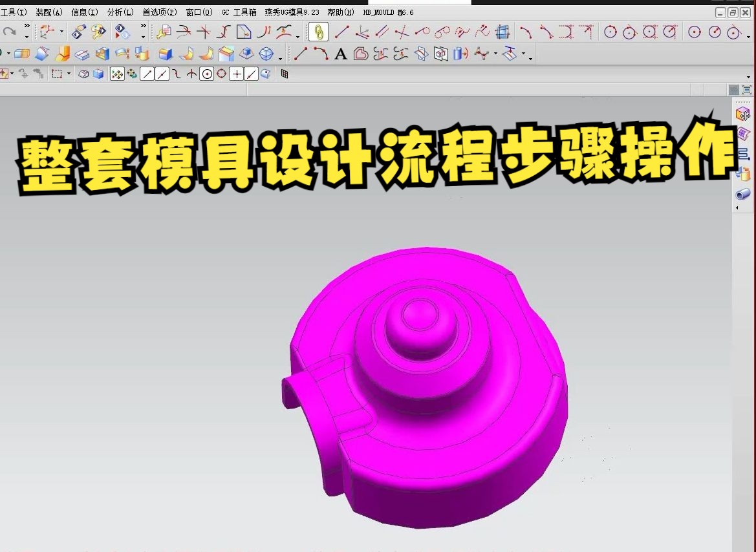Open the Text tool with the letter A icon
Image resolution: width=756 pixels, height=552 pixels.
pyautogui.click(x=341, y=54)
